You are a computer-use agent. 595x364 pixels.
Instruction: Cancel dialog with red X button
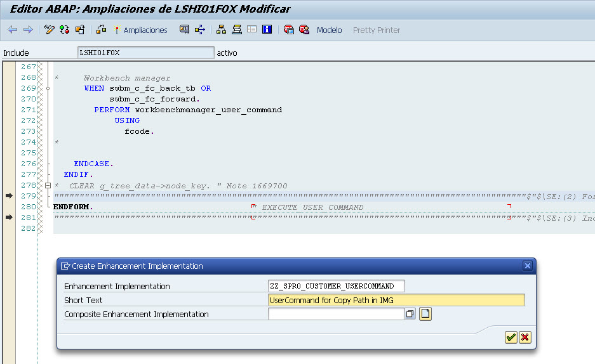525,337
